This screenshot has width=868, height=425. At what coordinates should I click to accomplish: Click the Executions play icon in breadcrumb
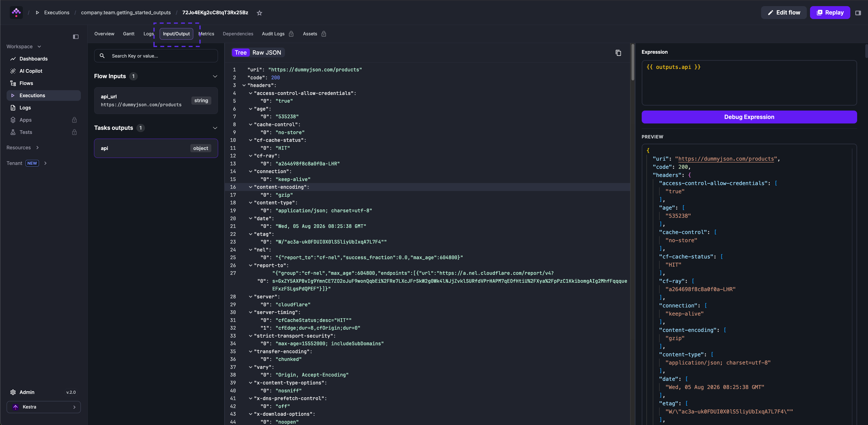pyautogui.click(x=37, y=13)
